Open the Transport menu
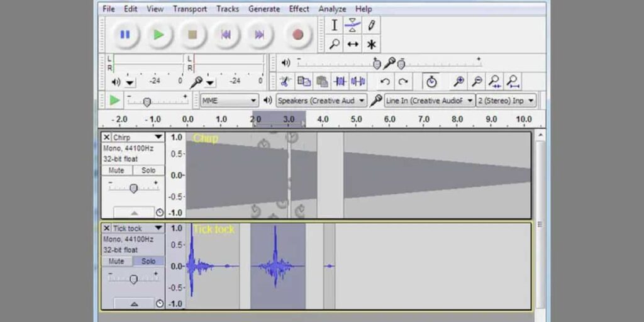This screenshot has height=322, width=644. coord(190,9)
